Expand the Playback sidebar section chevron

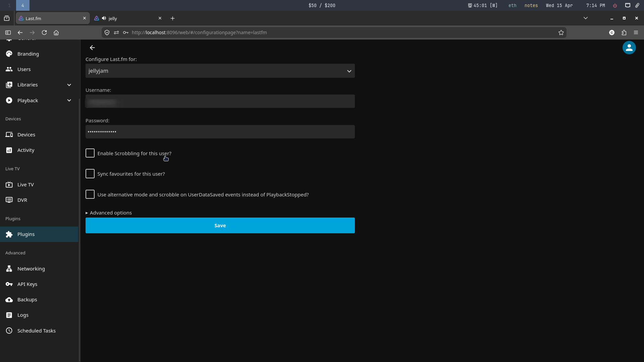pos(69,100)
